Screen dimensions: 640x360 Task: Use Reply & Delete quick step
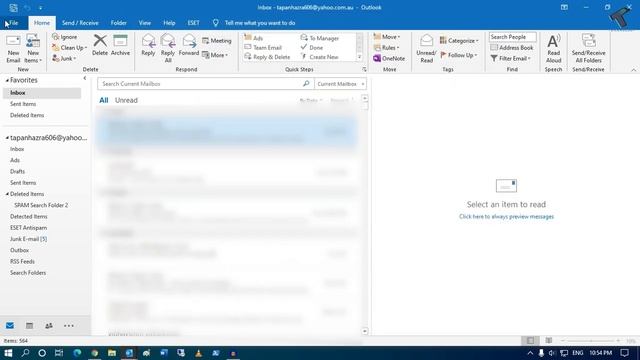(x=267, y=57)
